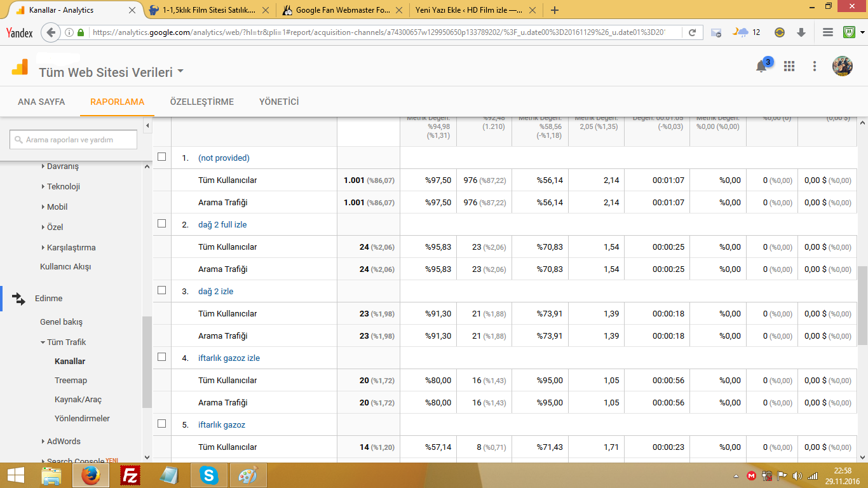This screenshot has width=868, height=488.
Task: Tick the checkbox for dağ 2 full izle
Action: (161, 223)
